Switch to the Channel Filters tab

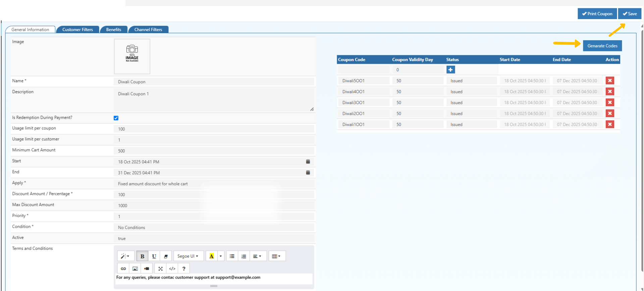(148, 29)
